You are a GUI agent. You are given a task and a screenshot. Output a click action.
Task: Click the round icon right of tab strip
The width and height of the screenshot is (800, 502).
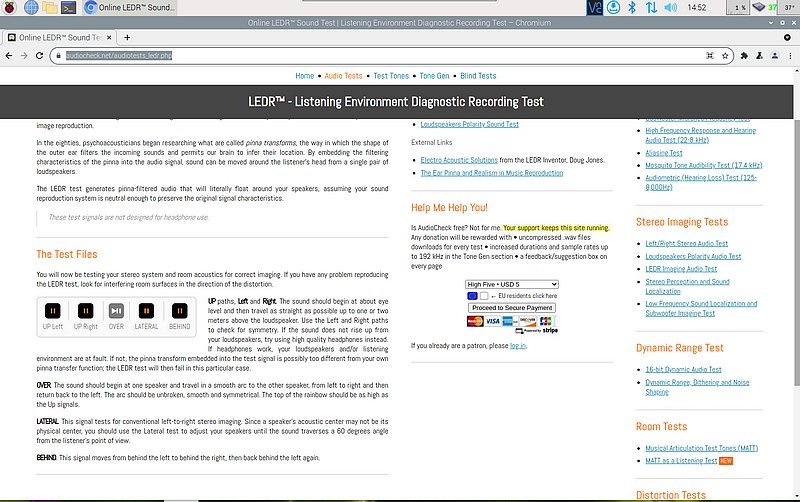tap(787, 37)
